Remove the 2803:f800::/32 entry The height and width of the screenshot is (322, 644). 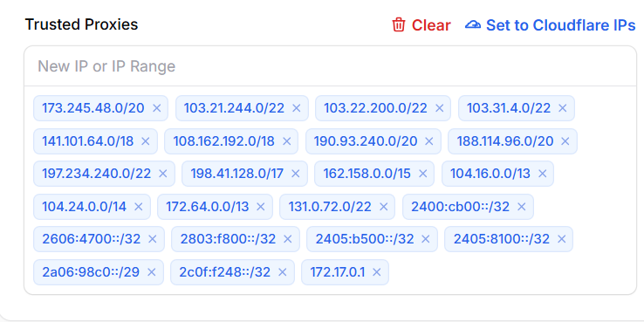point(288,239)
